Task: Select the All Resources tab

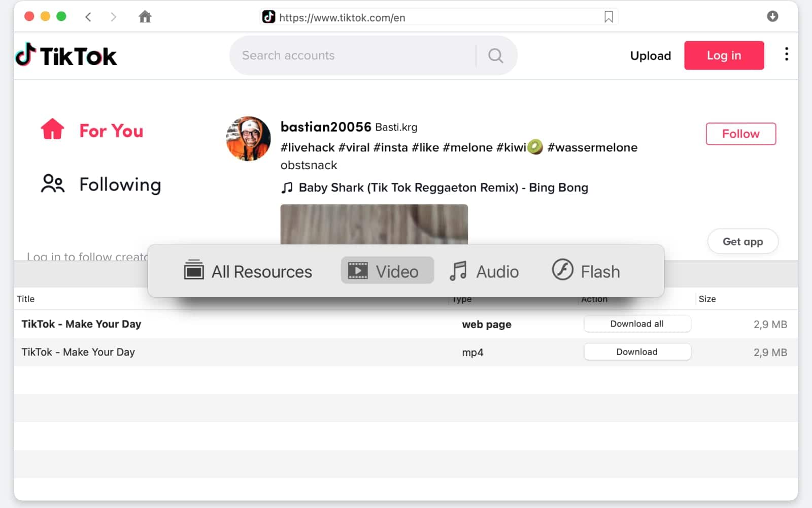Action: pyautogui.click(x=248, y=271)
